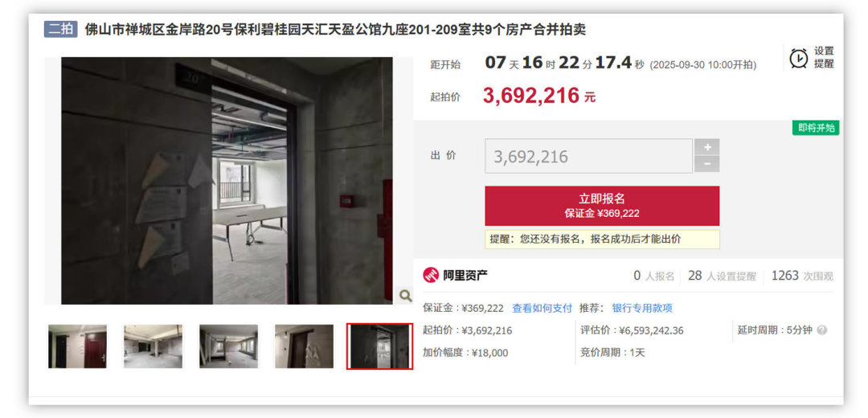Select the second thumbnail of empty room
The width and height of the screenshot is (868, 418).
[x=153, y=346]
